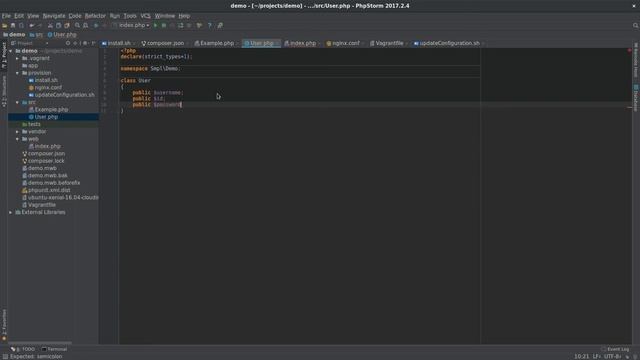Image resolution: width=640 pixels, height=360 pixels.
Task: Collapse the web folder
Action: click(x=17, y=139)
